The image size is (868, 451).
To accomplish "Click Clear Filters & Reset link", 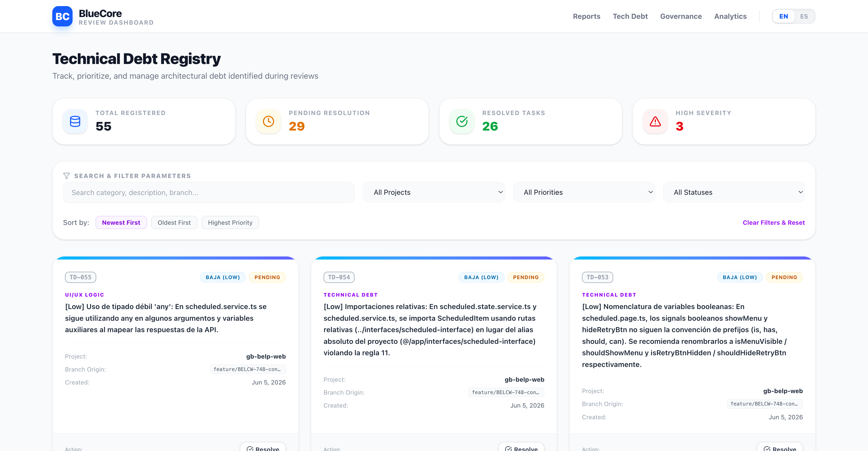I will pyautogui.click(x=774, y=222).
